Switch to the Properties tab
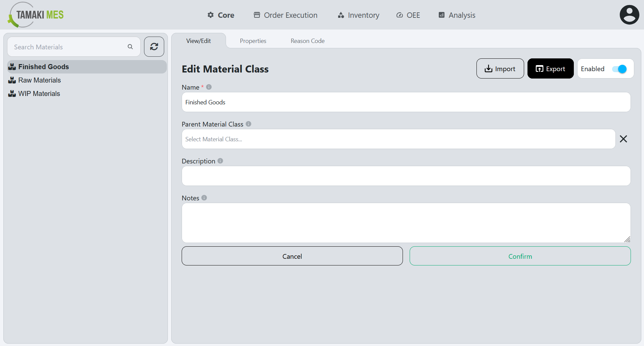This screenshot has height=346, width=644. 253,41
